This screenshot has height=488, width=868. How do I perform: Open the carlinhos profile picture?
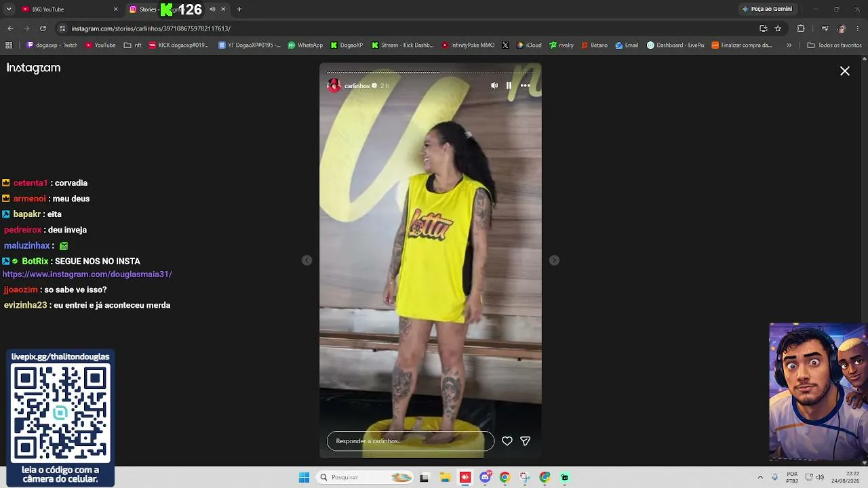[x=334, y=85]
